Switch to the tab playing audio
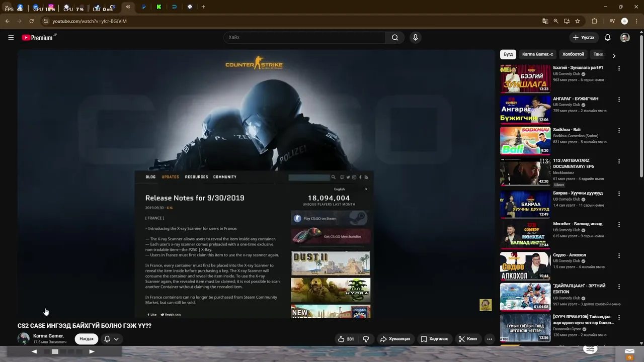This screenshot has height=362, width=644. 128,7
